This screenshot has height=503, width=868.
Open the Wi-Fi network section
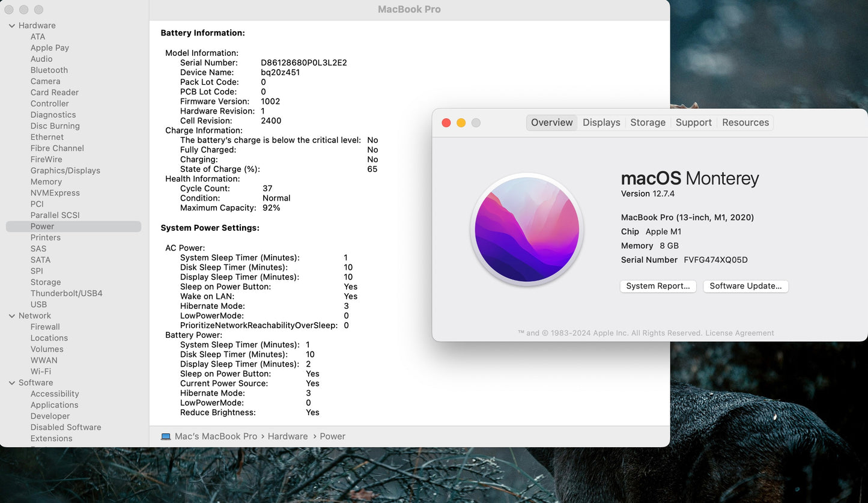[x=41, y=371]
